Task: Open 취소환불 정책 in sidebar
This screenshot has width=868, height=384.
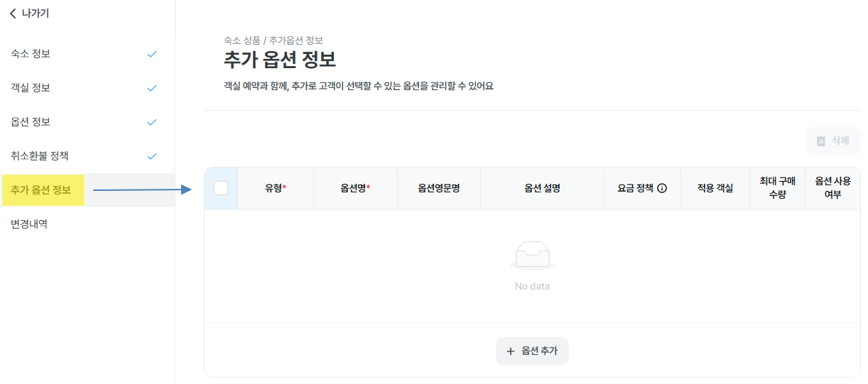Action: [x=40, y=156]
